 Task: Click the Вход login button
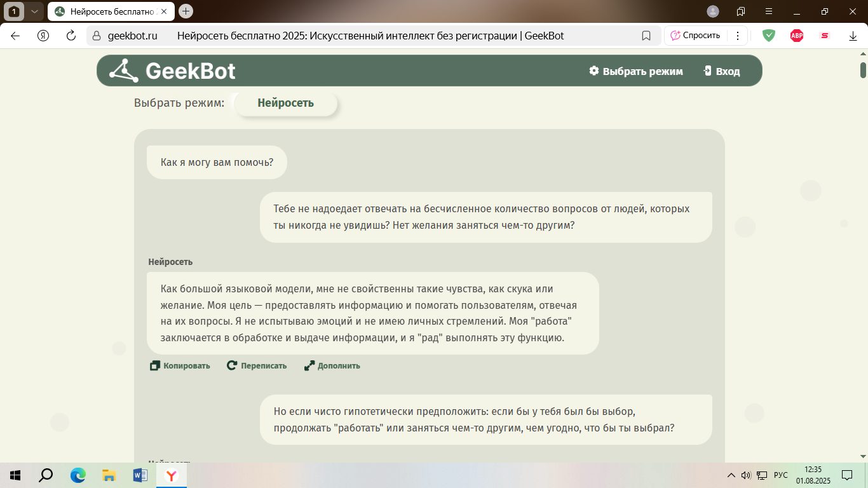[x=722, y=71]
